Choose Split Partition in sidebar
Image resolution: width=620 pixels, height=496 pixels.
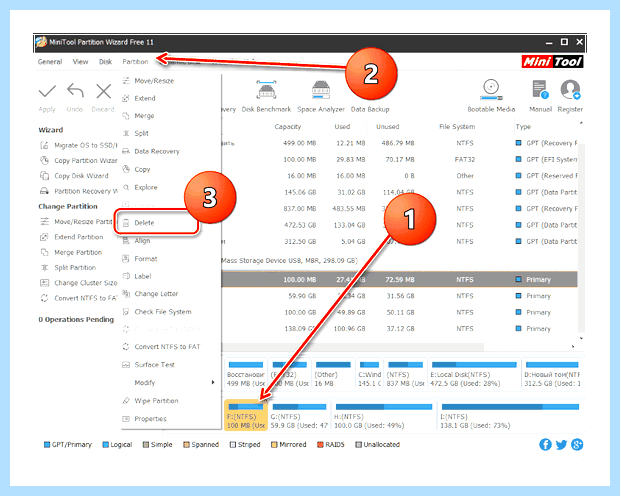68,268
